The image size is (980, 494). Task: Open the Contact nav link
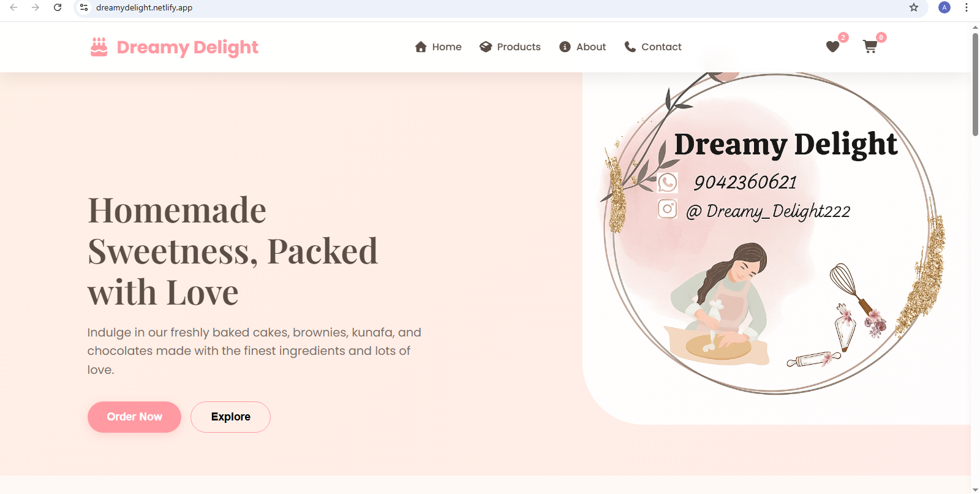(x=652, y=47)
